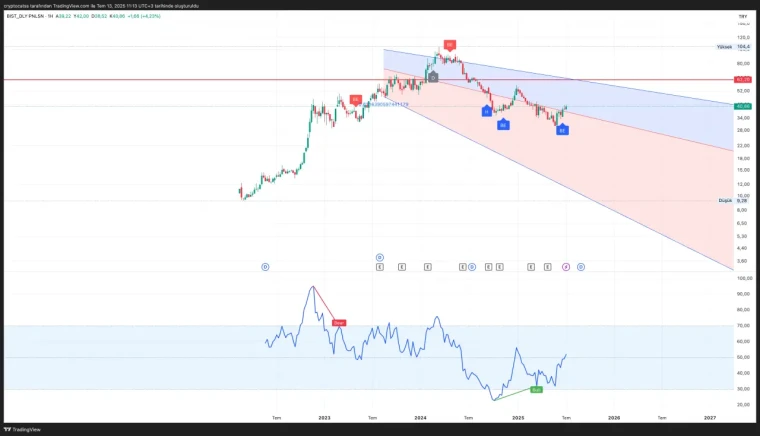Click the purple lightning event marker
The image size is (760, 436).
click(x=566, y=267)
